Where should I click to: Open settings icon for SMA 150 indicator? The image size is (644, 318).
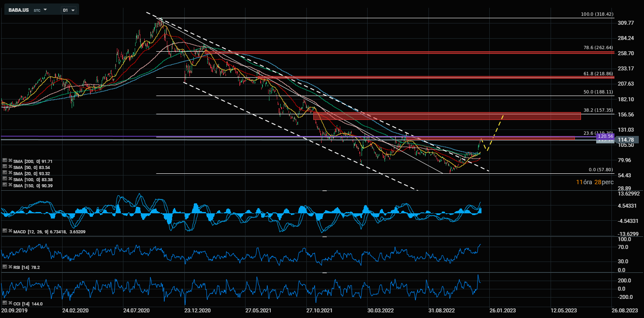pos(4,185)
